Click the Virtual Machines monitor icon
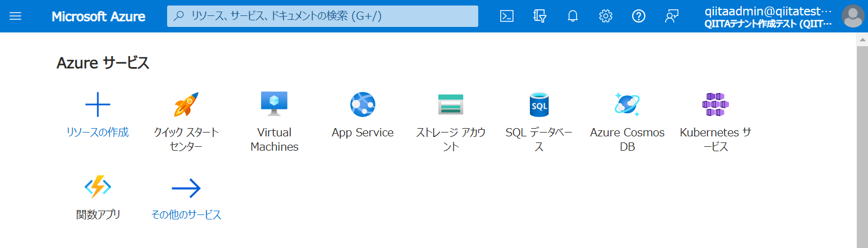 tap(274, 104)
